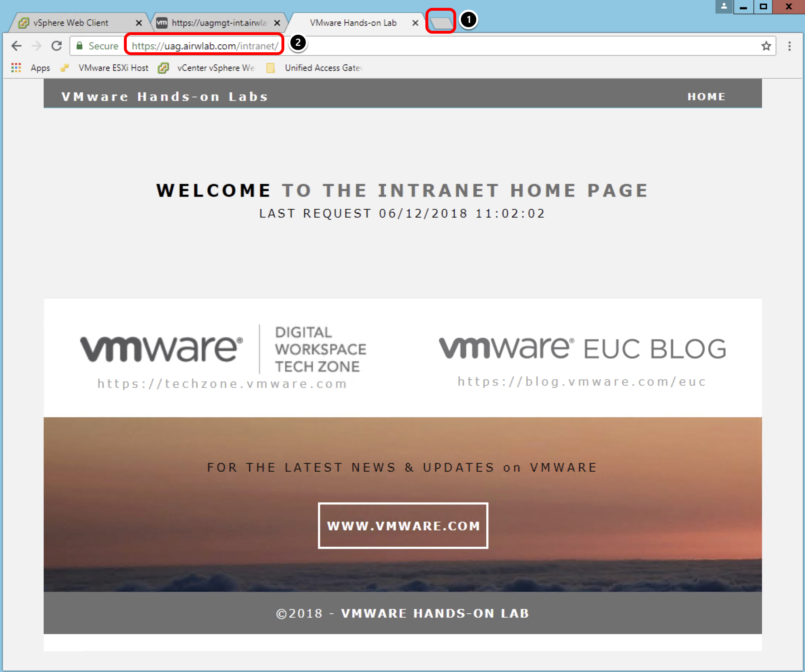Open the VMware ESXi Host bookmark

click(114, 68)
